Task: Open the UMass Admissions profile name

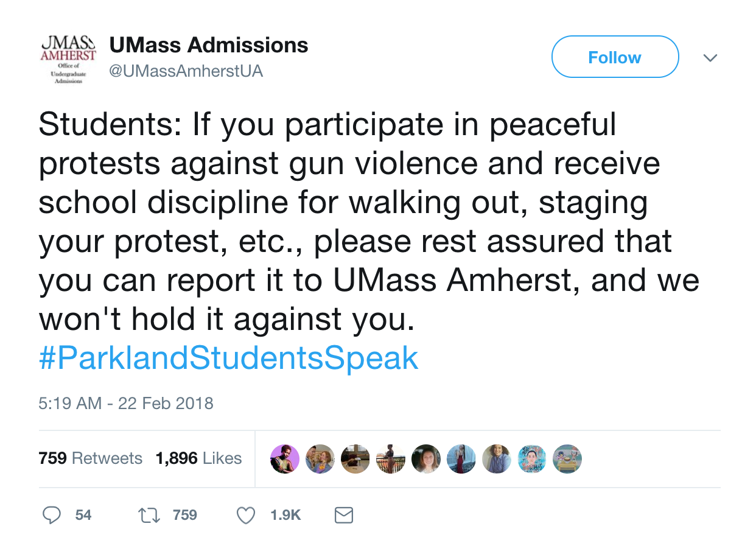Action: (x=209, y=45)
